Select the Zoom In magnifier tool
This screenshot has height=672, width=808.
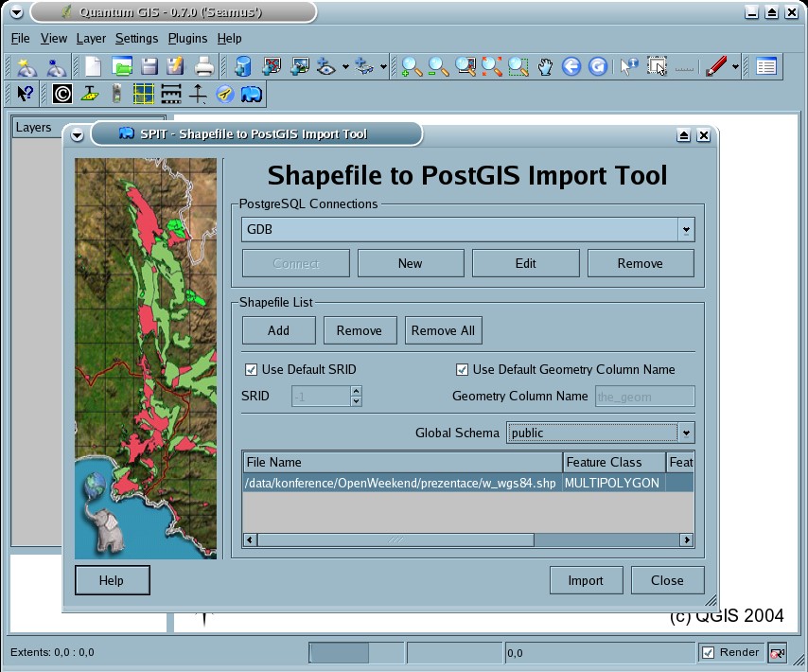pyautogui.click(x=412, y=66)
